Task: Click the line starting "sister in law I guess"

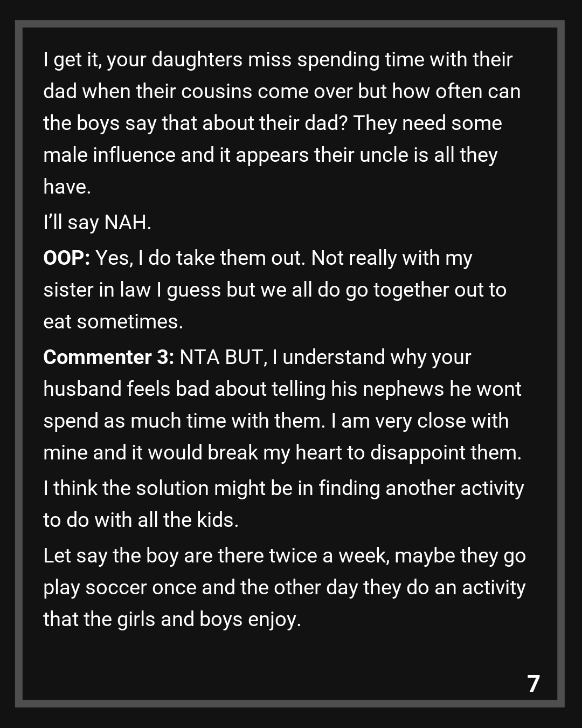Action: [274, 290]
